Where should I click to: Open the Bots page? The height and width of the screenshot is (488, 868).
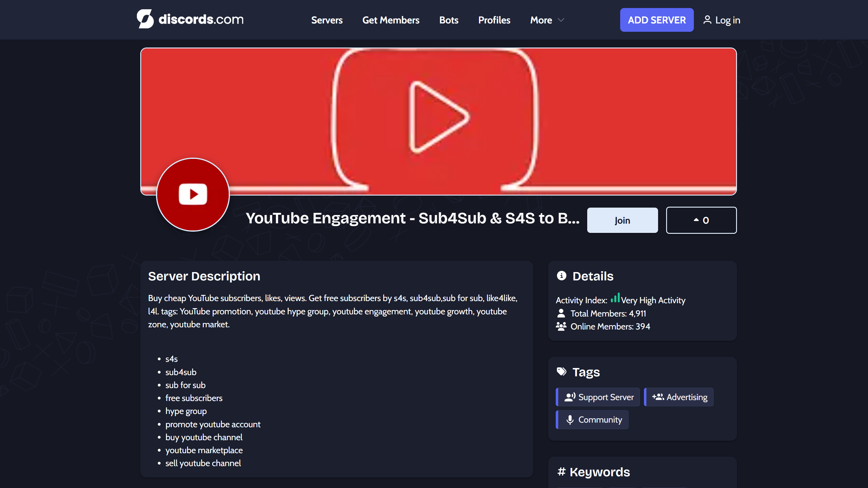[448, 20]
